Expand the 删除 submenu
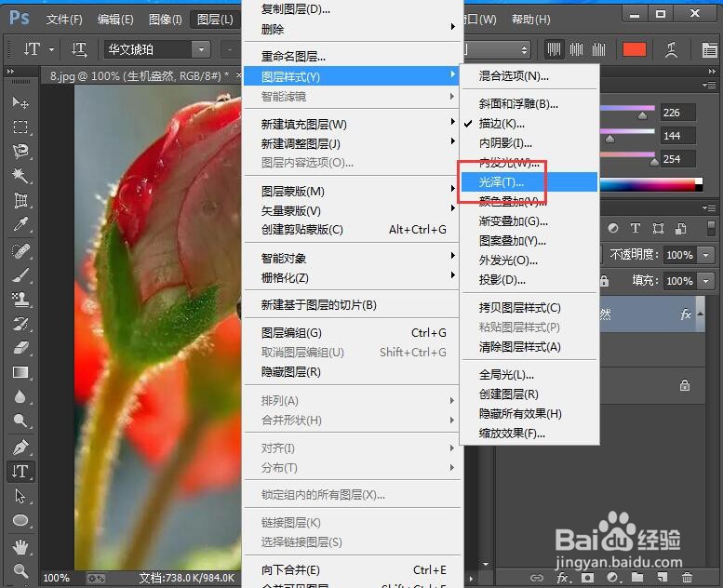 pyautogui.click(x=352, y=29)
